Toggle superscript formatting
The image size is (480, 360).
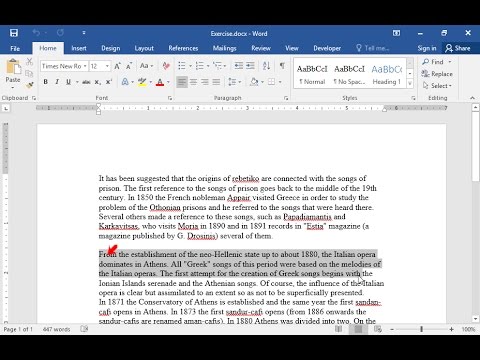(109, 82)
